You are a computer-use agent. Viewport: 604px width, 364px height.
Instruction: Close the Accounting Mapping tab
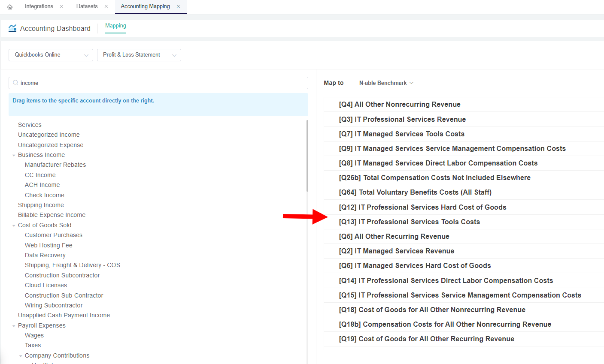178,6
